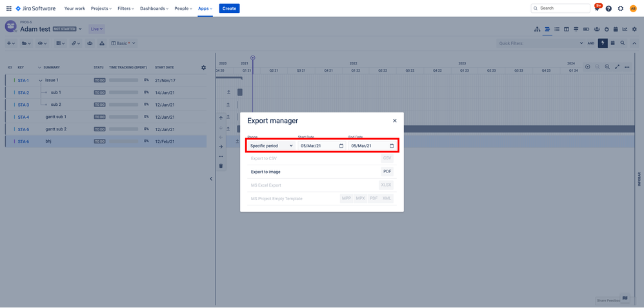Open the calendar module icon in header
This screenshot has width=644, height=308.
click(616, 29)
